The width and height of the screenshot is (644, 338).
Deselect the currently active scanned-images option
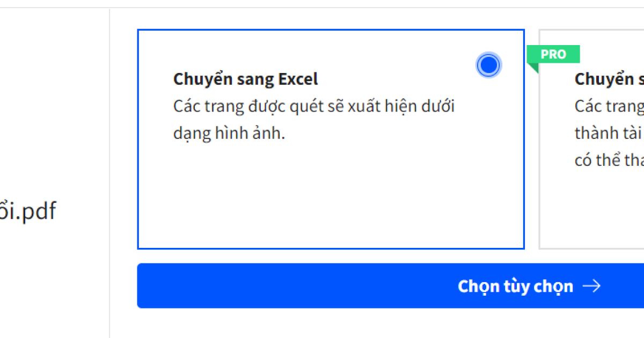(488, 64)
